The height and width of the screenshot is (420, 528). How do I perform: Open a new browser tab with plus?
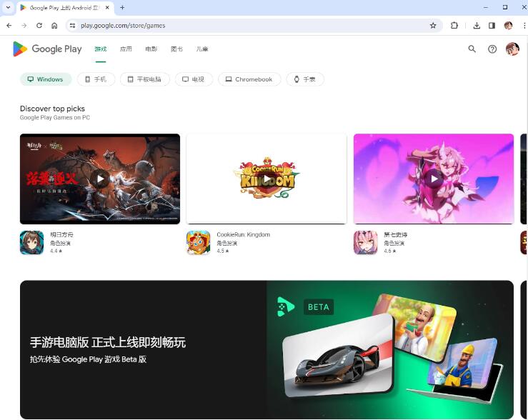(122, 7)
